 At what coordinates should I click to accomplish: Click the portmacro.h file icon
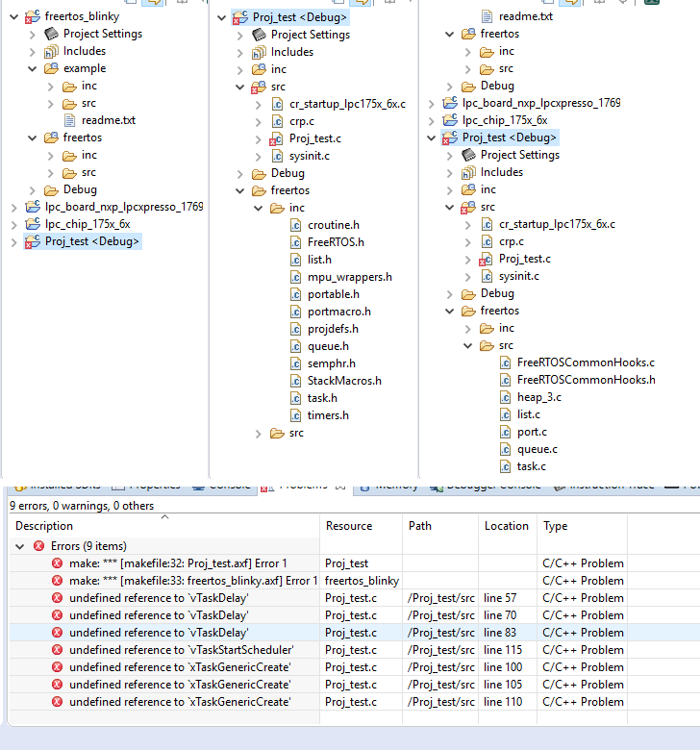pos(296,312)
